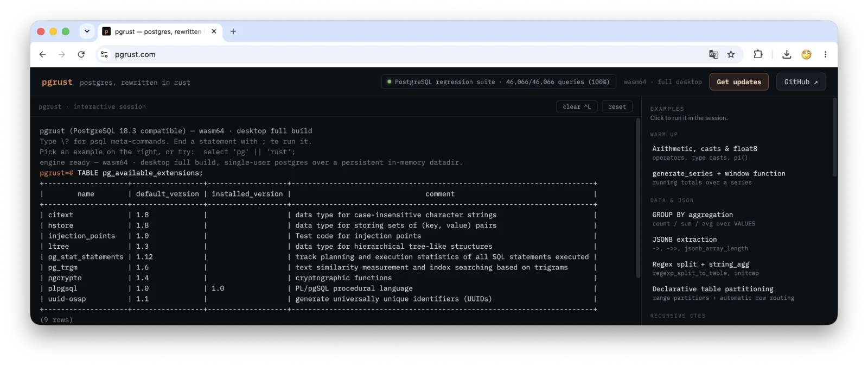Click the comment column header
This screenshot has width=868, height=365.
440,194
